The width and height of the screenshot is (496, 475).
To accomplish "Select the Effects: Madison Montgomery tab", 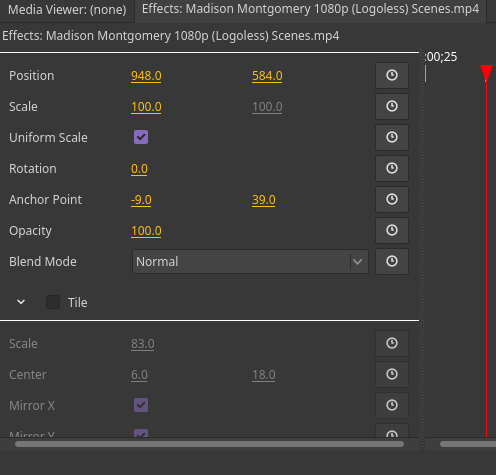I will [310, 9].
